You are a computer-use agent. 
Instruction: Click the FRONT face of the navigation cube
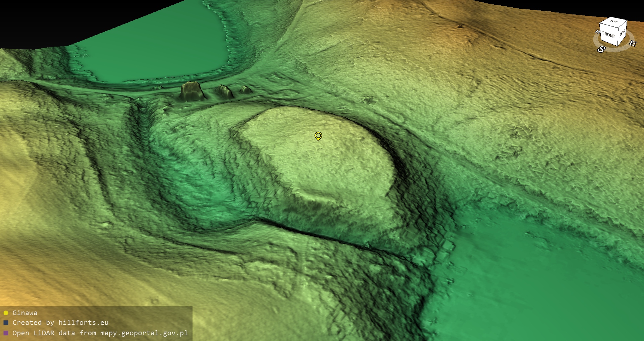(x=608, y=35)
